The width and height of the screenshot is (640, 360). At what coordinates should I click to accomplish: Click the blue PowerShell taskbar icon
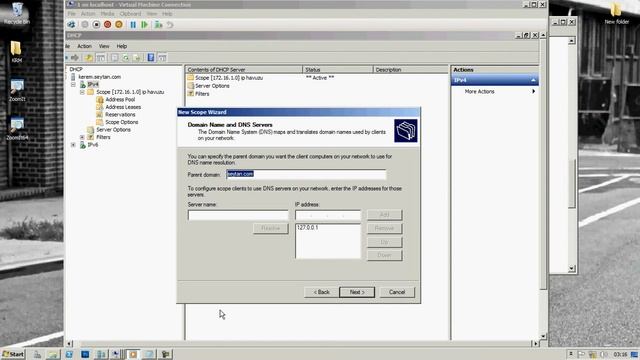coord(85,354)
